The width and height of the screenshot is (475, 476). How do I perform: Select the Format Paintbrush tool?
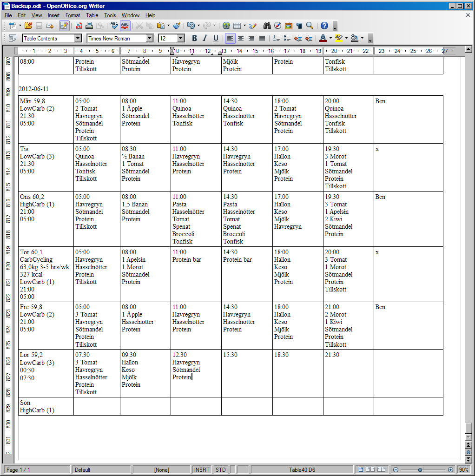177,26
